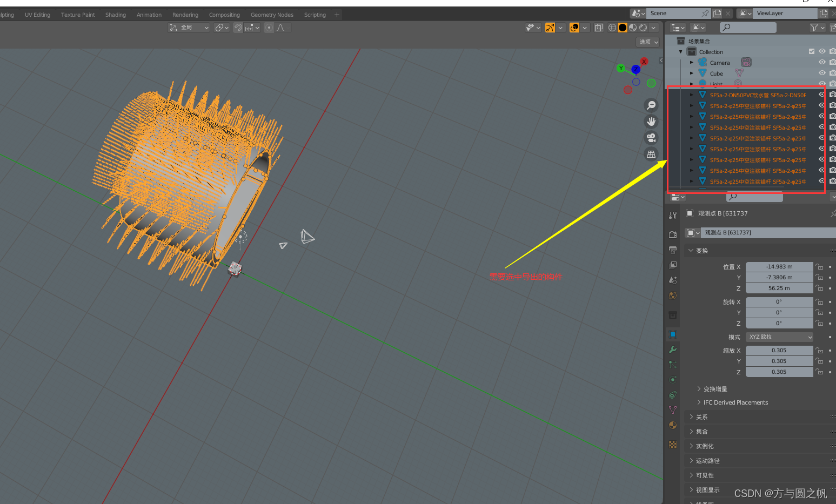836x504 pixels.
Task: Expand the Camera tree node
Action: point(691,63)
